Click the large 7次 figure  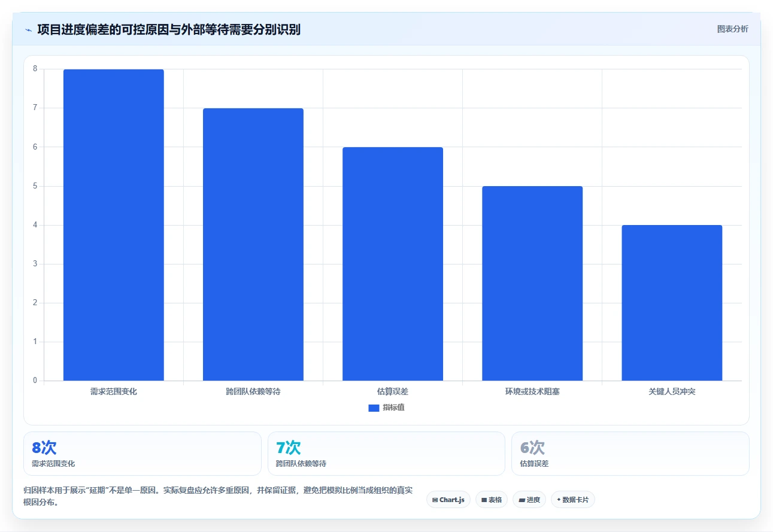click(288, 448)
